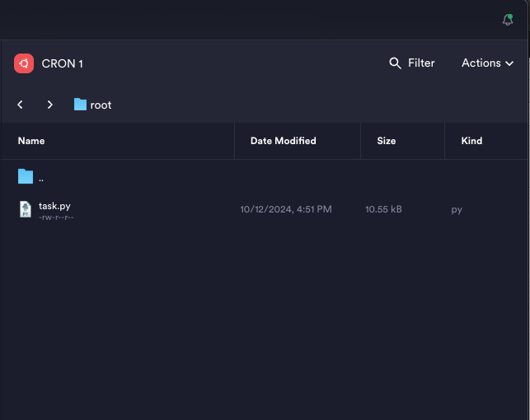Viewport: 530px width, 420px height.
Task: Click the root path label
Action: point(101,105)
